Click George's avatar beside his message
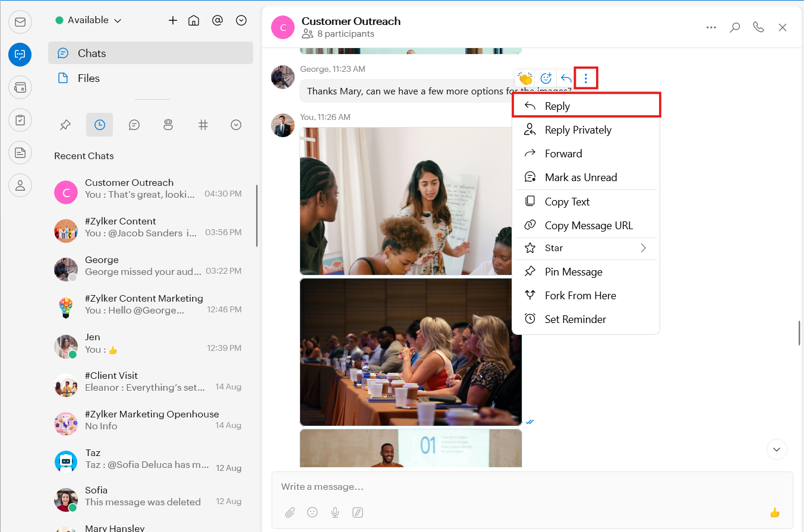 click(x=283, y=77)
